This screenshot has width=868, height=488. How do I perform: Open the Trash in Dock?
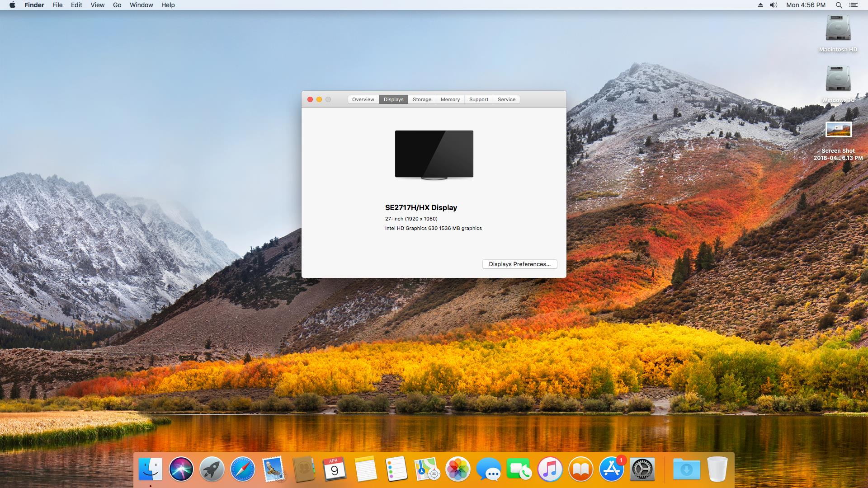717,469
